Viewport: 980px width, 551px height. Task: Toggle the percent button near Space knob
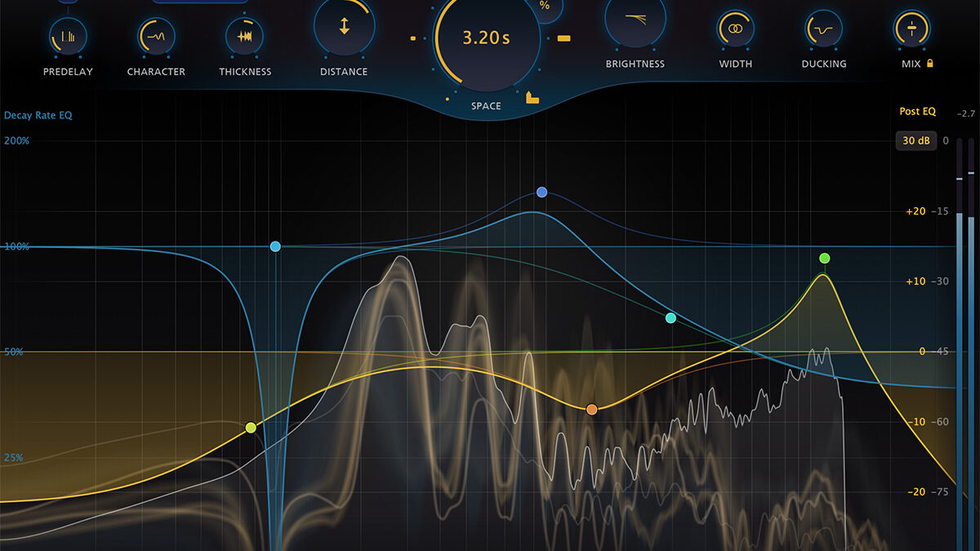coord(545,6)
